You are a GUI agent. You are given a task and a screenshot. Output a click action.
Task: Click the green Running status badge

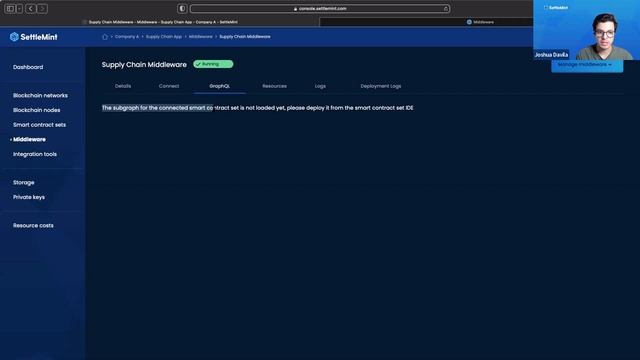coord(213,64)
